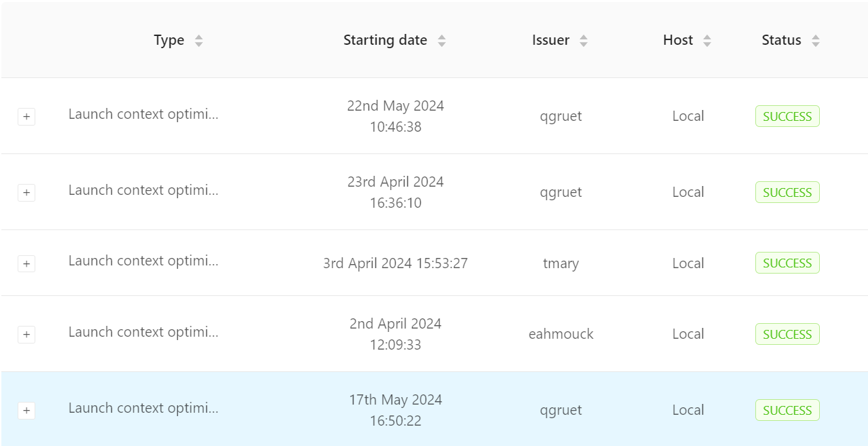The width and height of the screenshot is (868, 446).
Task: Select the Issuer header text
Action: pos(551,40)
